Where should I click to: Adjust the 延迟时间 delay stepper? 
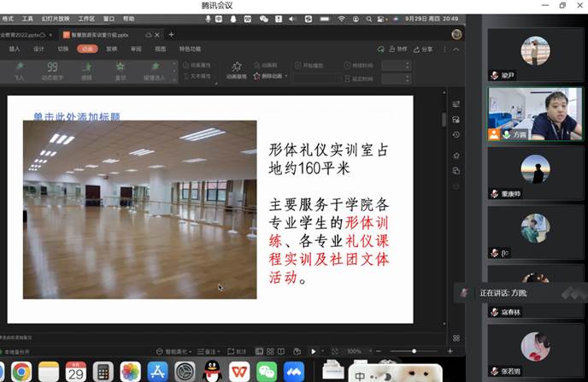point(408,79)
